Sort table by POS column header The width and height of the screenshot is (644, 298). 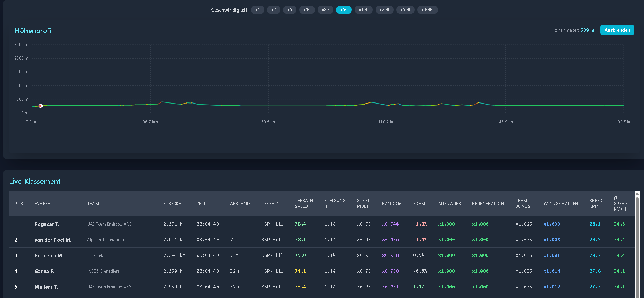[19, 204]
